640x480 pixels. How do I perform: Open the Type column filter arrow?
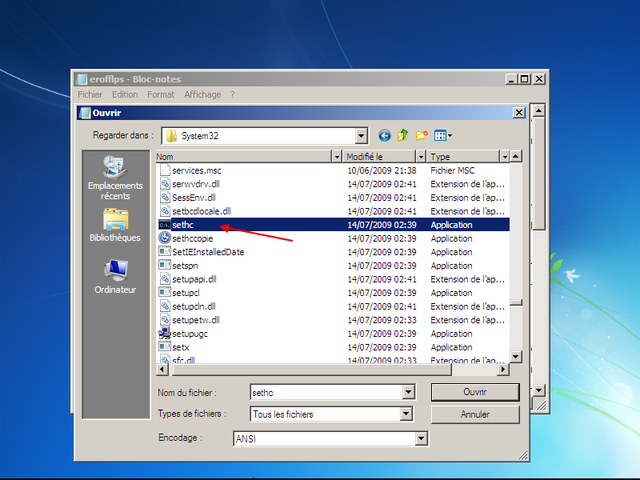pyautogui.click(x=504, y=156)
